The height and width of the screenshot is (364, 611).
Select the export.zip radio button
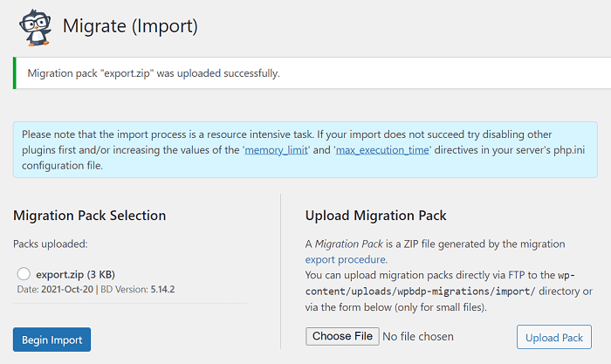[x=24, y=273]
